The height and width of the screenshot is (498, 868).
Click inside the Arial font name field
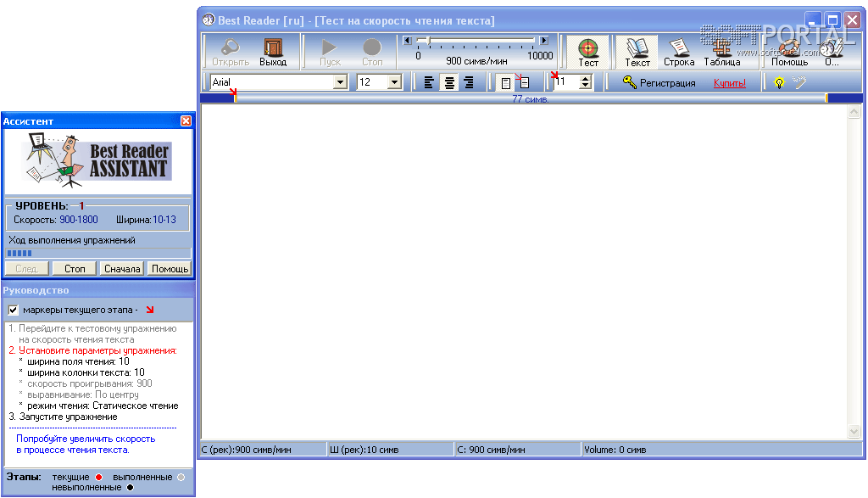coord(272,82)
